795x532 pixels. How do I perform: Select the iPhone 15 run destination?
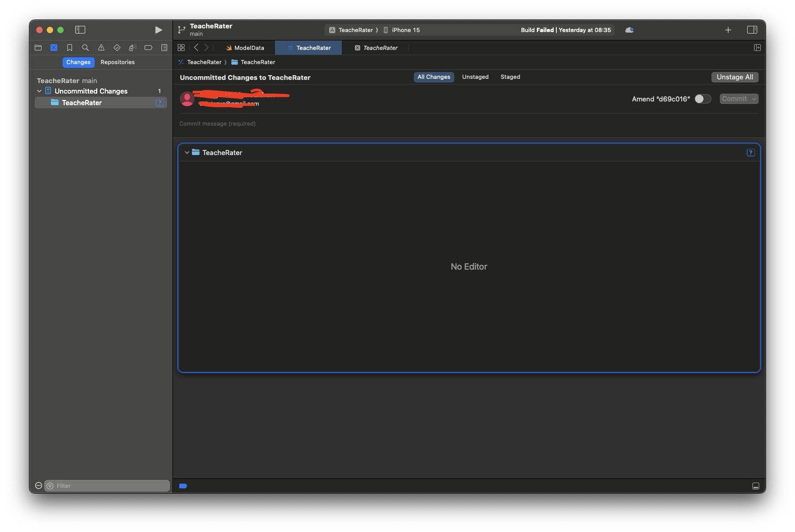tap(402, 30)
